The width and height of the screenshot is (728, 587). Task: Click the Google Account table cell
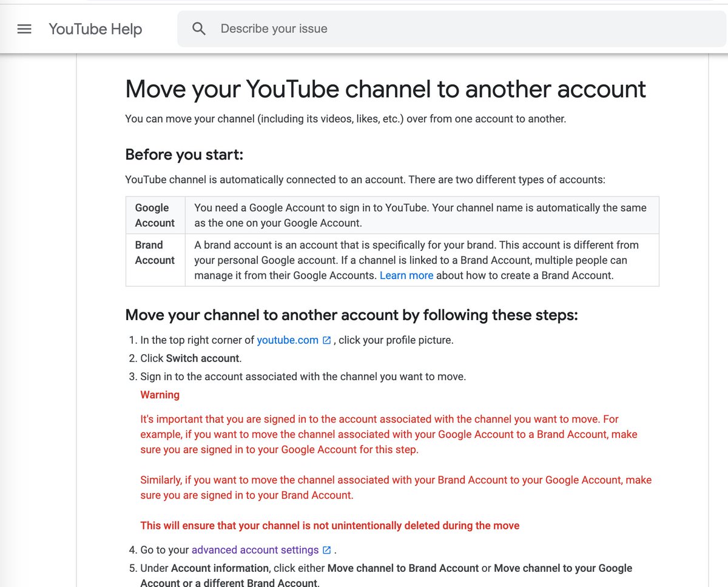[x=155, y=215]
